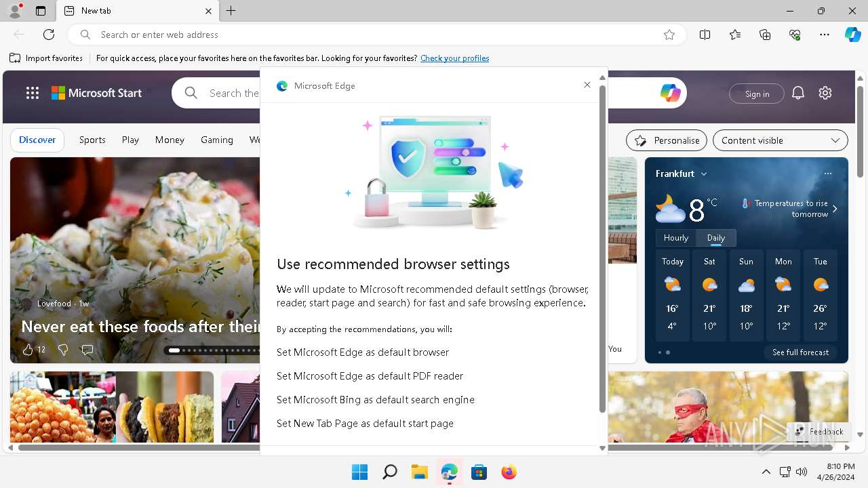This screenshot has width=868, height=488.
Task: Open Split screen icon in toolbar
Action: 705,35
